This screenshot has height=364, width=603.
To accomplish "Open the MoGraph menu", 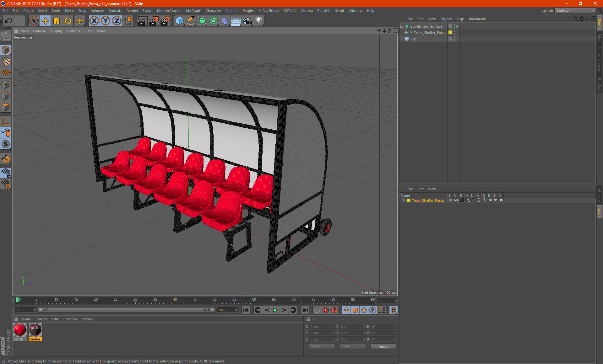I will click(193, 11).
